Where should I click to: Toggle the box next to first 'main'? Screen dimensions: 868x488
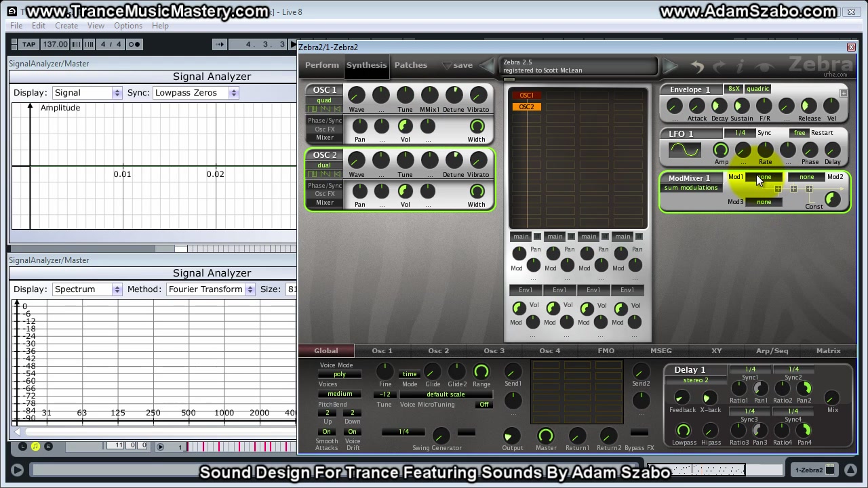pyautogui.click(x=537, y=237)
